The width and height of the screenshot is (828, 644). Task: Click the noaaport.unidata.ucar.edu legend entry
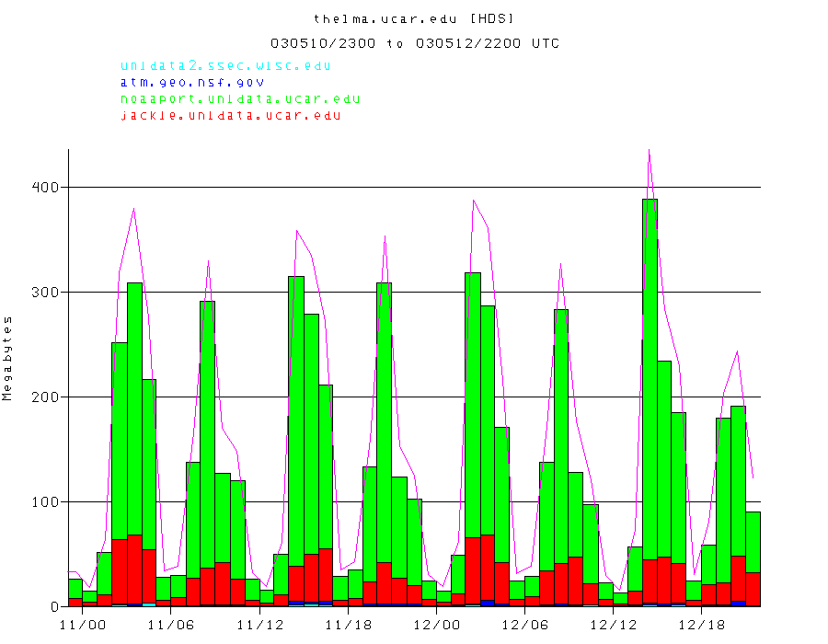point(240,98)
